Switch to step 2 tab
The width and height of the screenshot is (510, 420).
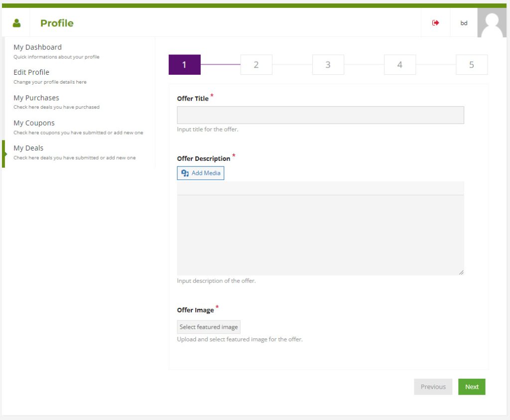click(x=256, y=65)
